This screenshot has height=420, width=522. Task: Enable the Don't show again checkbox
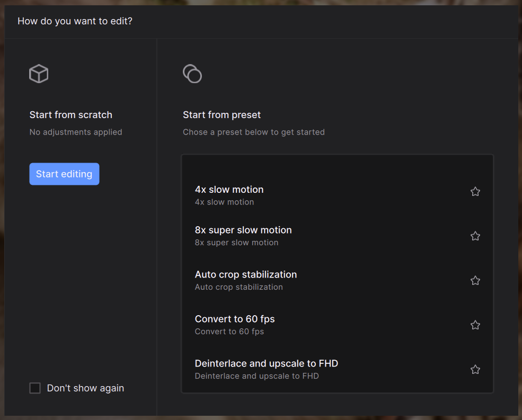[x=35, y=388]
